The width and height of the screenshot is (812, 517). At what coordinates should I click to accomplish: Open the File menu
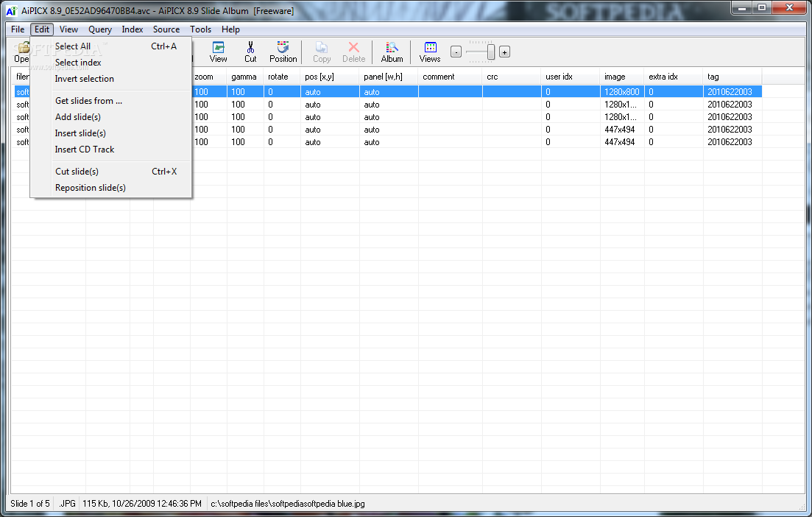18,29
